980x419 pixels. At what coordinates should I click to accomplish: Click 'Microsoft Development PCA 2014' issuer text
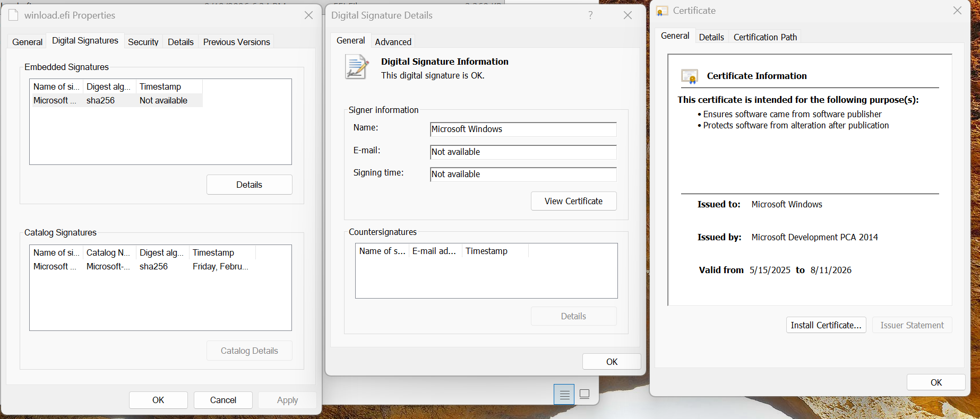814,237
